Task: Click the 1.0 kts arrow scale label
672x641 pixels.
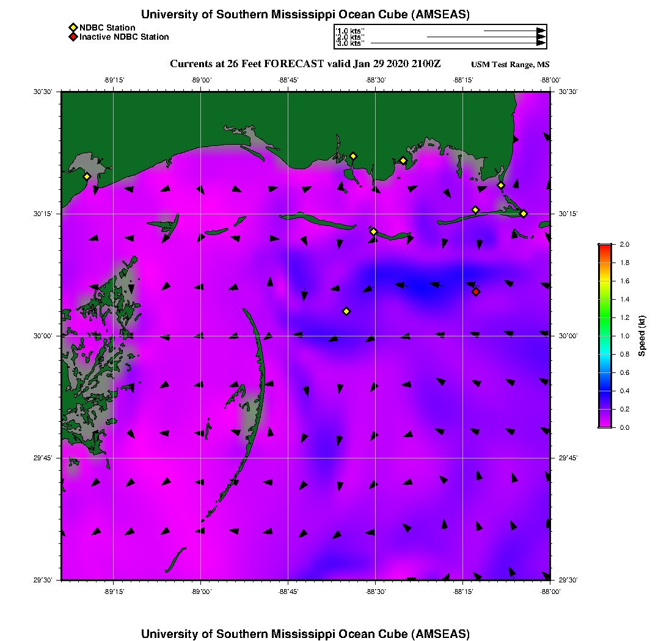Action: (350, 30)
